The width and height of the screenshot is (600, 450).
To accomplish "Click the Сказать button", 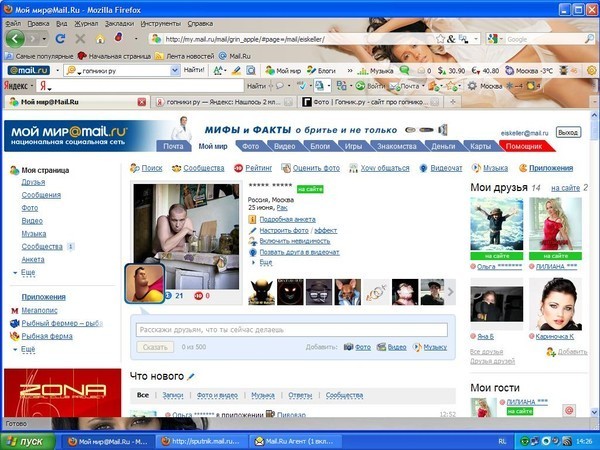I will (155, 347).
